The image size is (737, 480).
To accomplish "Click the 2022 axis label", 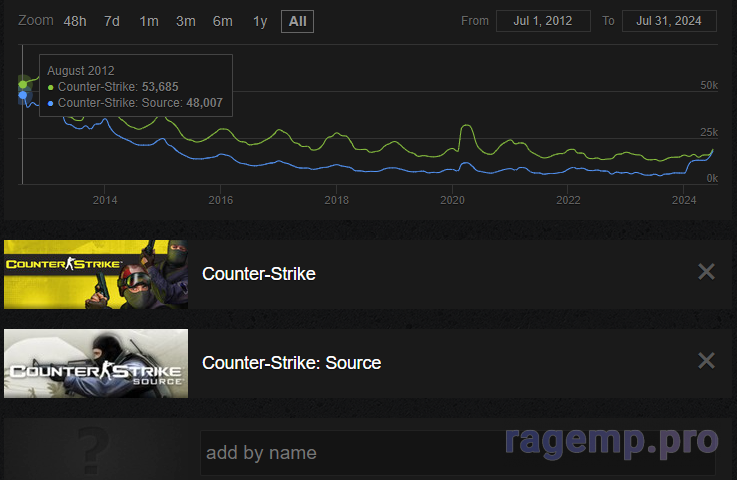I will [x=568, y=200].
